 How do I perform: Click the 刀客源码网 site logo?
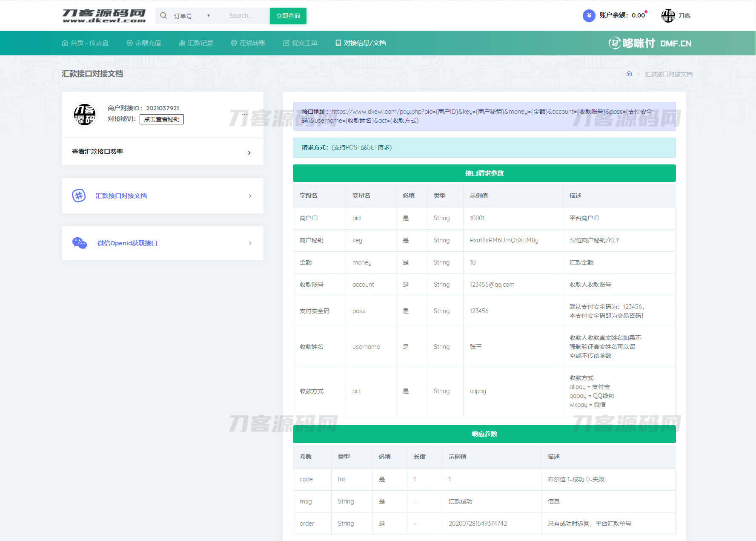[104, 16]
